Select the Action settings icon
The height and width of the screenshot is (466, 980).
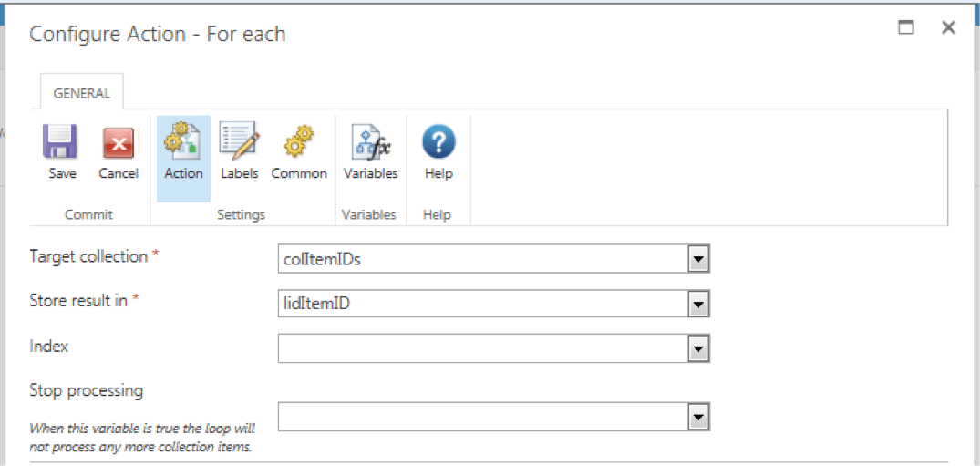pyautogui.click(x=183, y=139)
